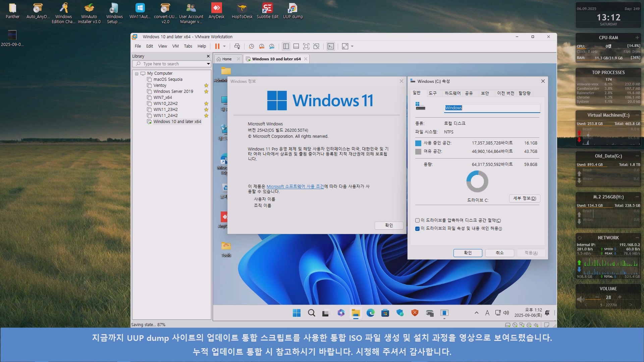Open the 할당량 tab

pyautogui.click(x=525, y=93)
